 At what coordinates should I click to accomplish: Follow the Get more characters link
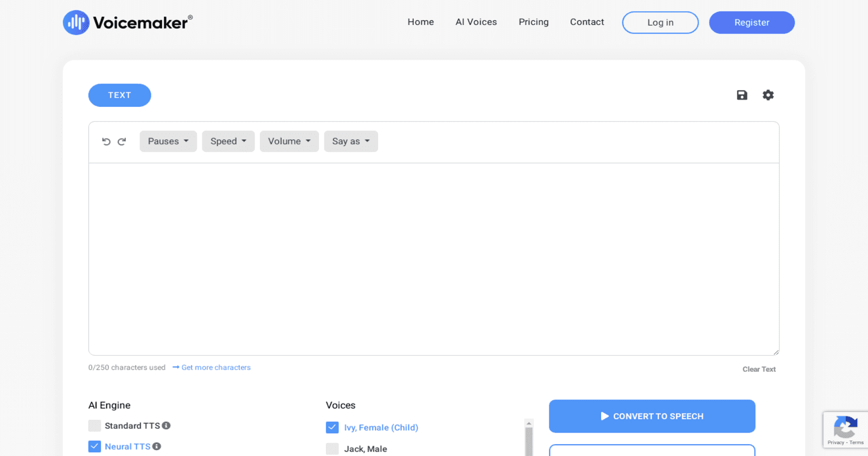pos(216,368)
